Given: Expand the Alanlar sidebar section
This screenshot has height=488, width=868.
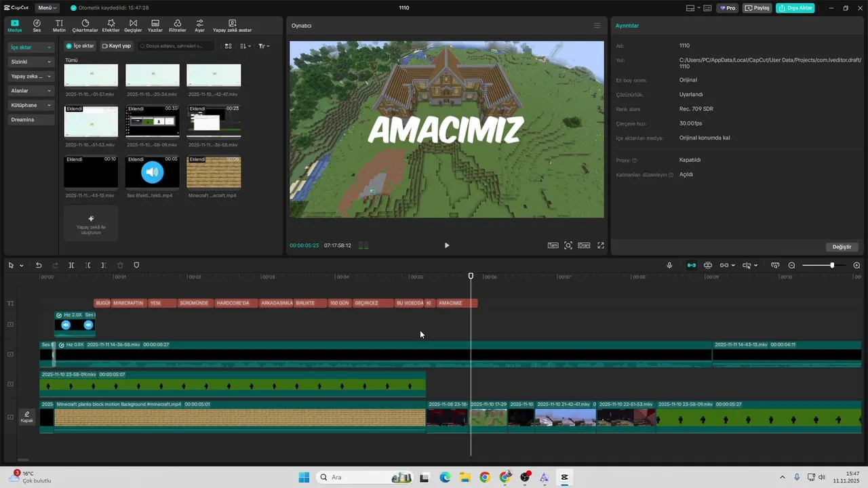Looking at the screenshot, I should pyautogui.click(x=31, y=91).
